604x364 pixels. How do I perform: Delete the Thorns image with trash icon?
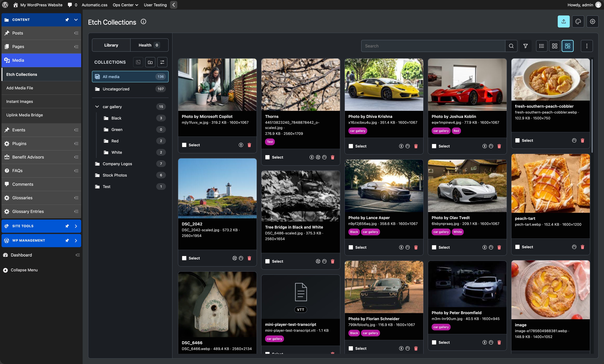point(333,157)
